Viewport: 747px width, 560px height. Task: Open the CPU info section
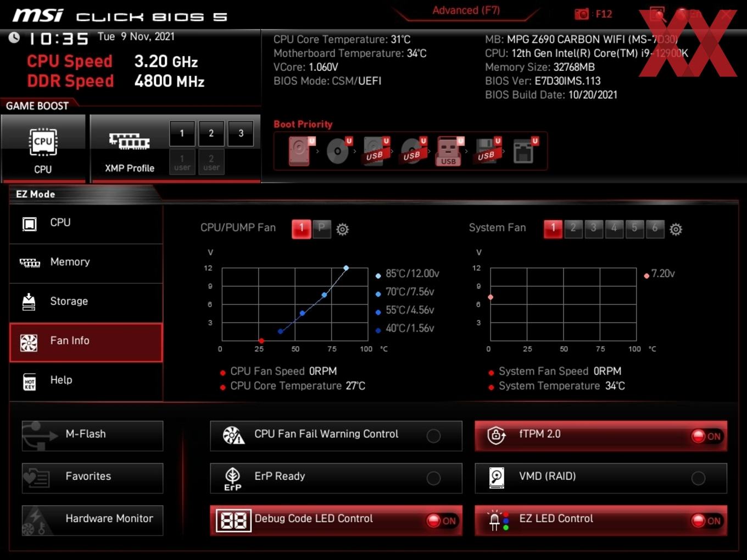pos(86,223)
